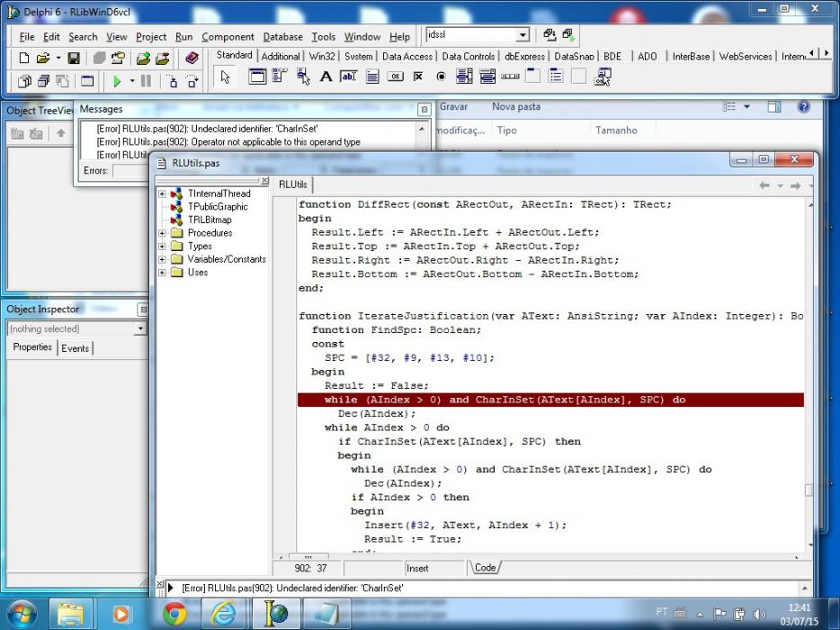This screenshot has width=840, height=630.
Task: Add file to project icon
Action: [143, 58]
